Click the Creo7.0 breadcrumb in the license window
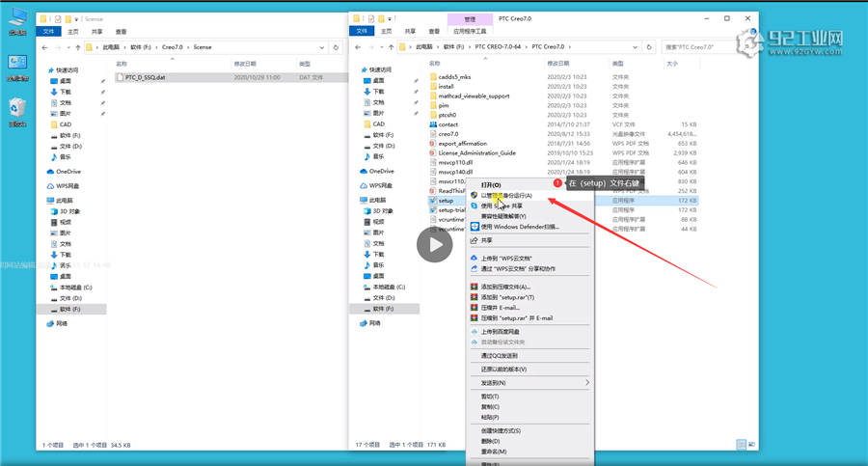 click(173, 47)
